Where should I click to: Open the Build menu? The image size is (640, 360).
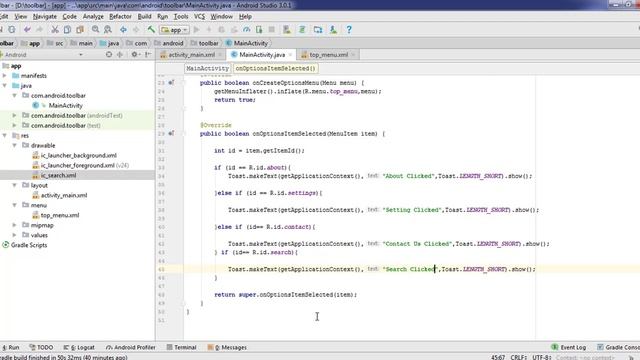point(144,17)
